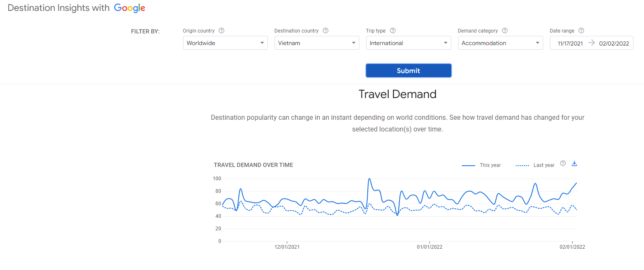Click the 01/01/2022 axis date marker
This screenshot has width=644, height=270.
click(430, 247)
